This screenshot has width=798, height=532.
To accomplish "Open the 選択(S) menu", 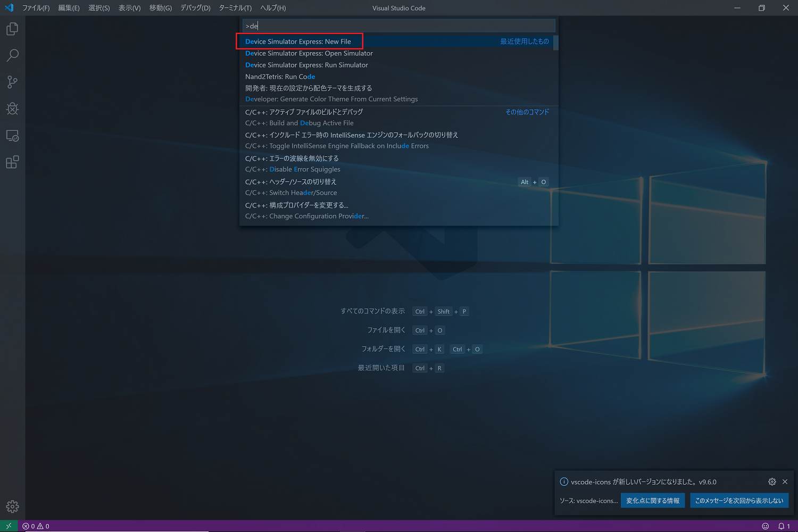I will [x=99, y=8].
